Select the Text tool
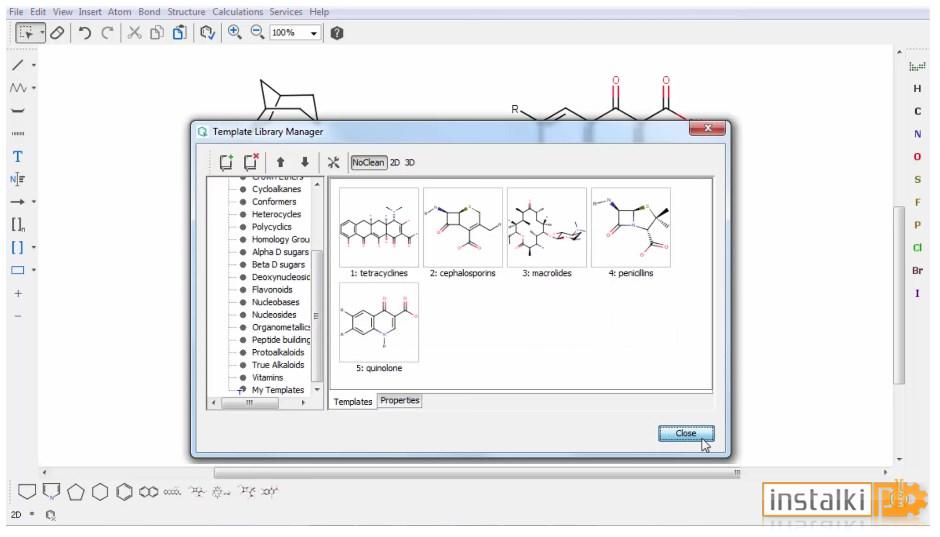Screen dimensions: 940x537 click(x=17, y=156)
